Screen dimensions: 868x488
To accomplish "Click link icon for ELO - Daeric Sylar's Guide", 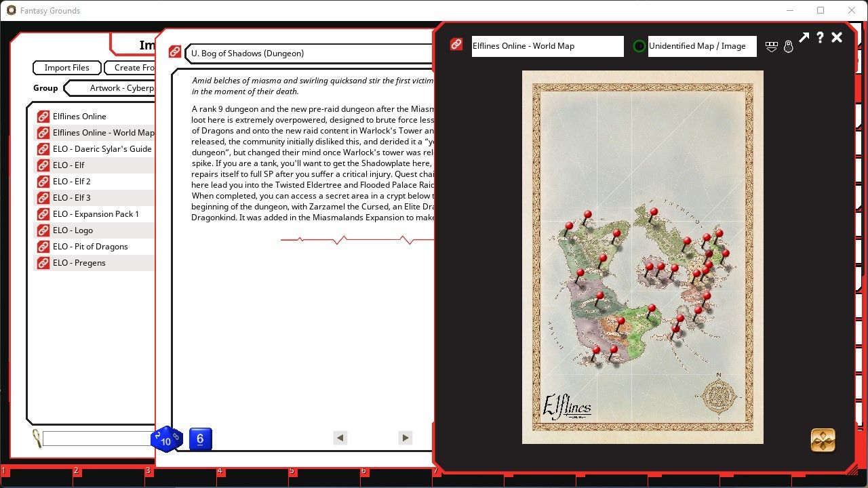I will coord(43,149).
